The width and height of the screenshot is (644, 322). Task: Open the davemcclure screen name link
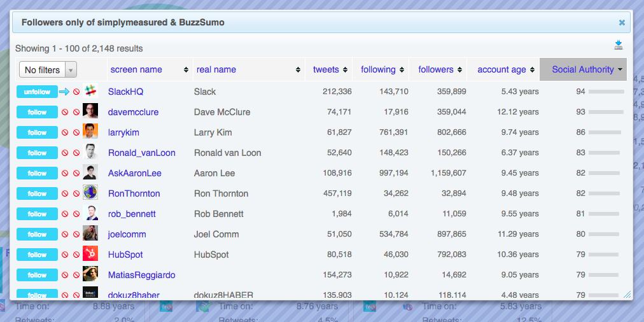[x=133, y=112]
